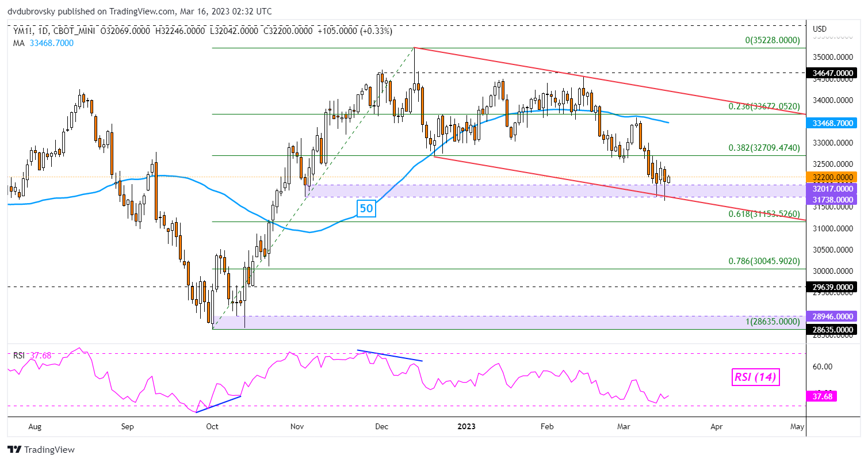Click the Nov date axis label
Viewport: 868px width, 462px height.
click(x=297, y=427)
